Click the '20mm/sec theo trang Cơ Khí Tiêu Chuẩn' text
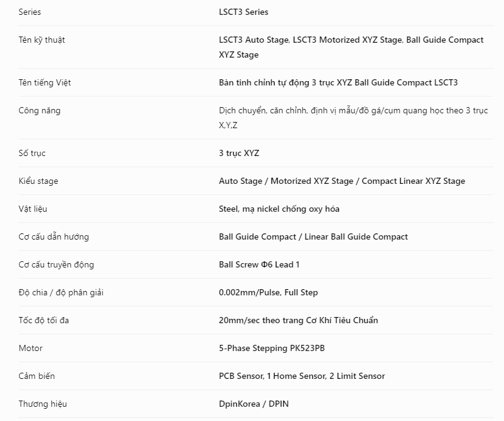Image resolution: width=504 pixels, height=421 pixels. point(298,321)
